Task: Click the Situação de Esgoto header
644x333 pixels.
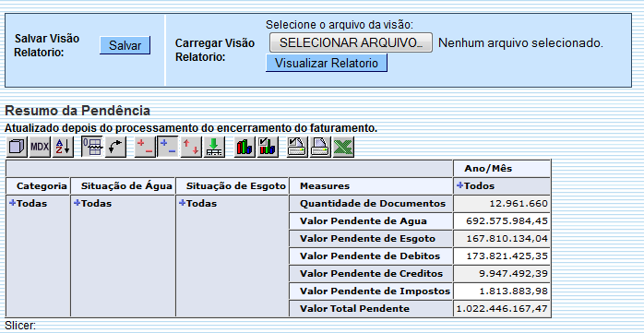Action: pos(233,186)
